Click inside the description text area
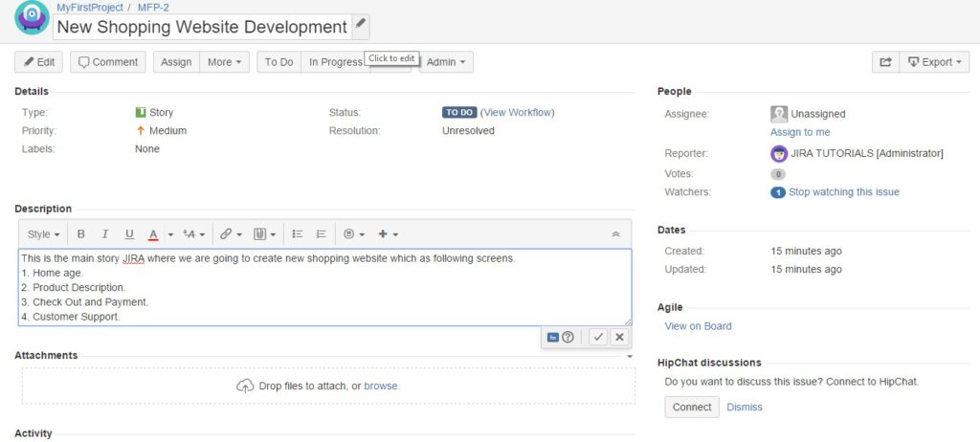The height and width of the screenshot is (442, 980). pos(325,288)
